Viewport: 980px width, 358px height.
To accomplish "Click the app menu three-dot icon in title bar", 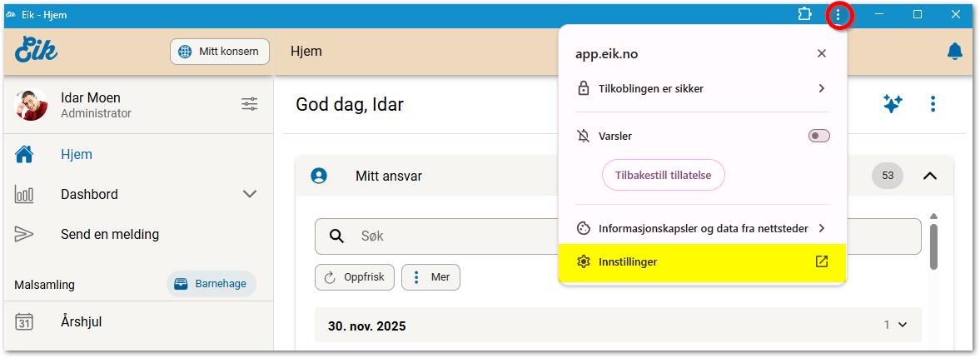I will [x=838, y=15].
